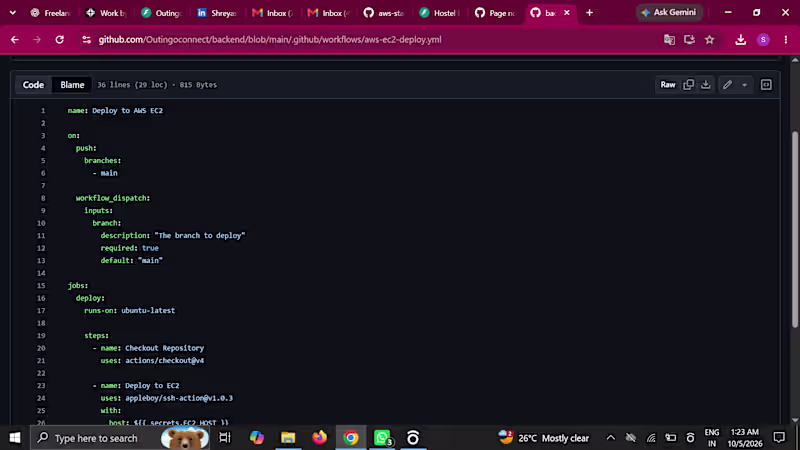Switch to first Gmail Inbox tab
Image resolution: width=800 pixels, height=450 pixels.
[x=272, y=13]
